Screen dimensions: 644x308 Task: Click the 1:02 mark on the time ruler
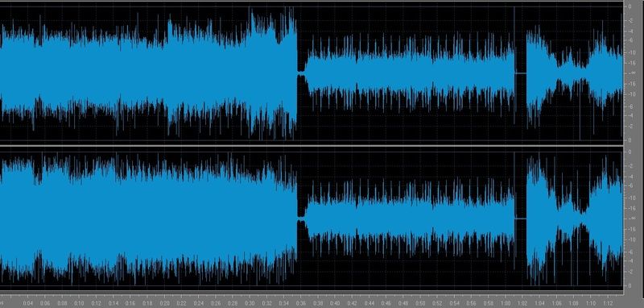click(522, 303)
